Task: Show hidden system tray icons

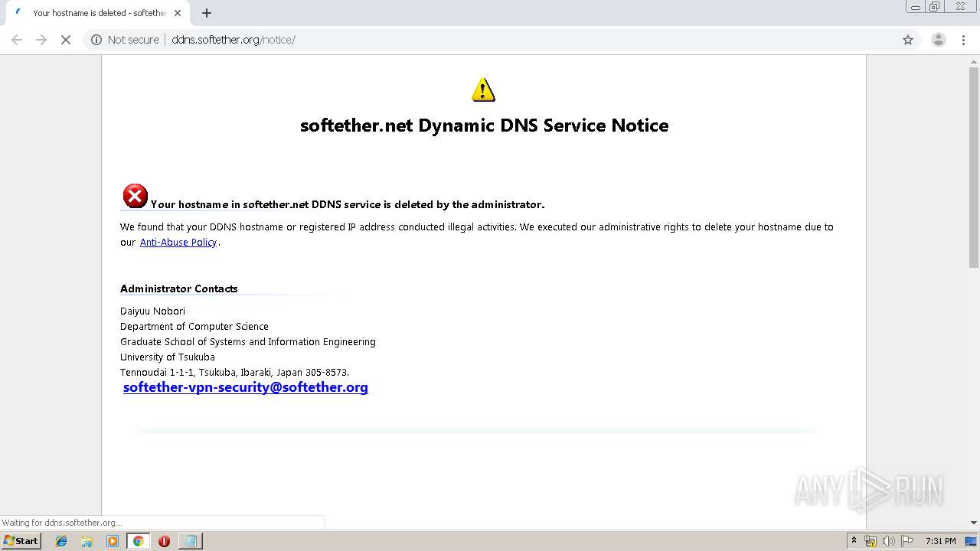Action: click(854, 541)
